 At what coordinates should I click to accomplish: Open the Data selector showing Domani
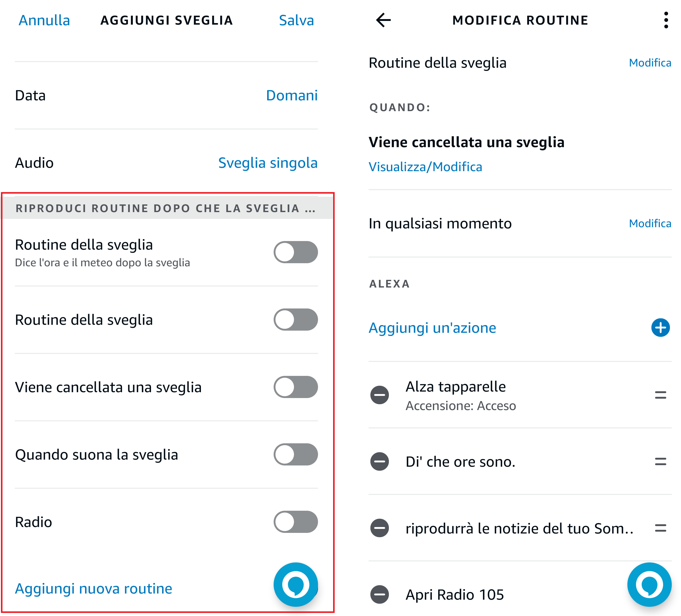292,95
